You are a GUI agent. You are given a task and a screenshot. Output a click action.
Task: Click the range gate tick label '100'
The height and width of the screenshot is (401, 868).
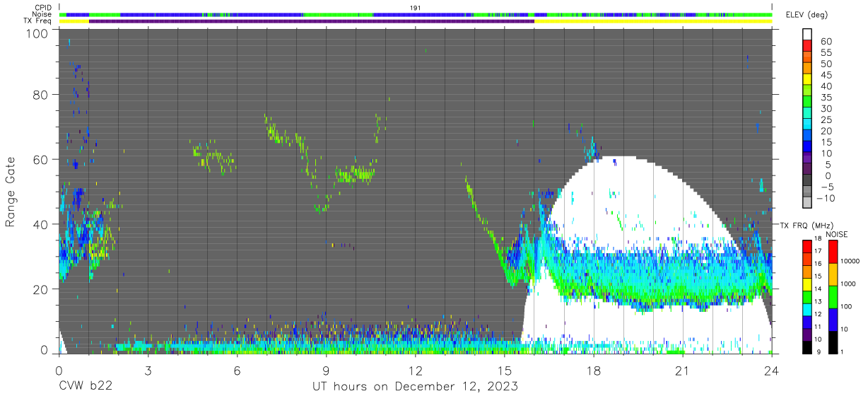tap(38, 33)
